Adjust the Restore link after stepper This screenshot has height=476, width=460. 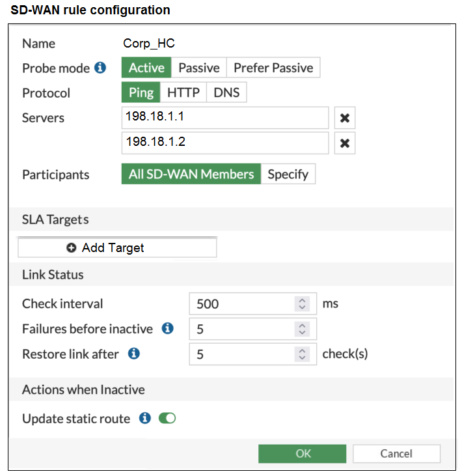point(302,354)
